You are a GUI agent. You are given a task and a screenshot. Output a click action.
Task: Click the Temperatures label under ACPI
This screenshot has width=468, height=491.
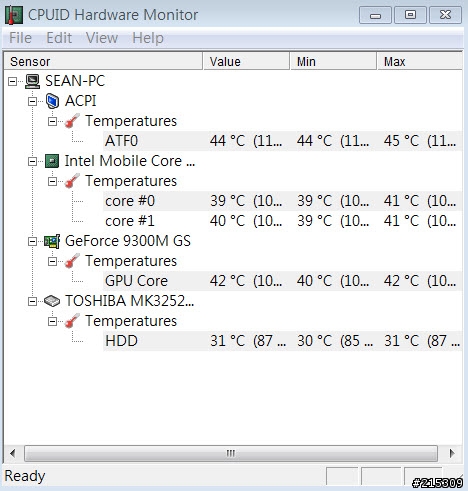pyautogui.click(x=131, y=121)
